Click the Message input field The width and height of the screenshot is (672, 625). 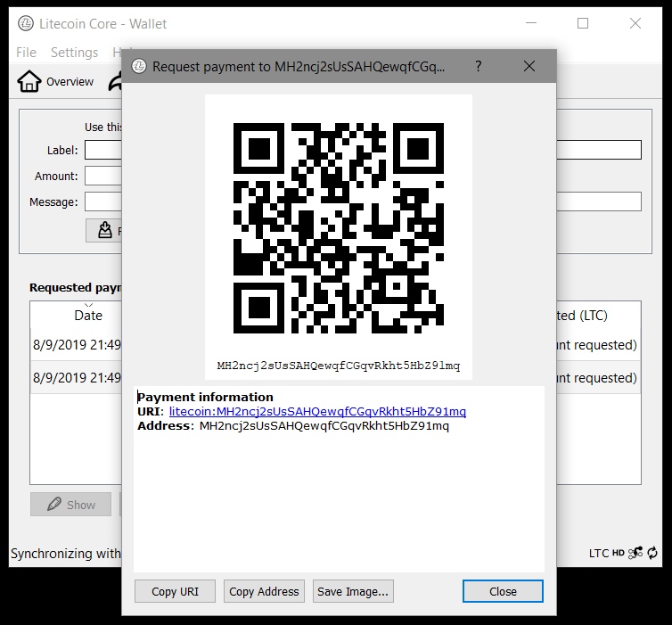click(x=102, y=201)
